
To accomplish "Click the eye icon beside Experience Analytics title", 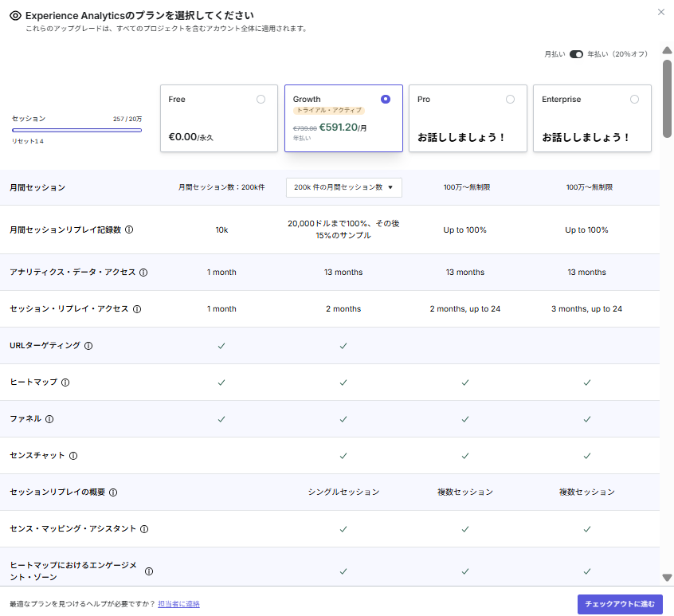I will (15, 16).
